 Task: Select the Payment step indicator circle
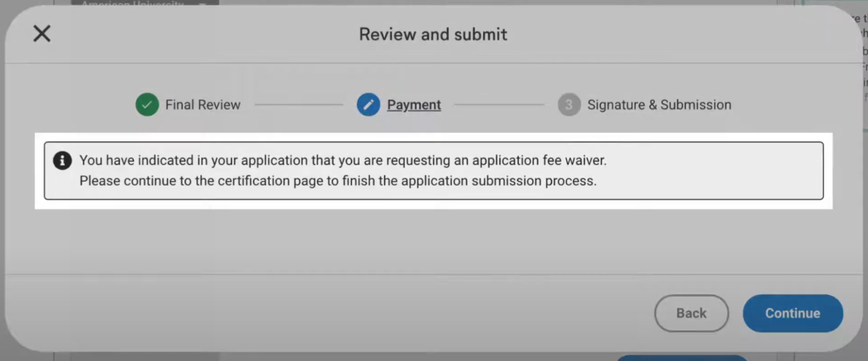coord(368,104)
